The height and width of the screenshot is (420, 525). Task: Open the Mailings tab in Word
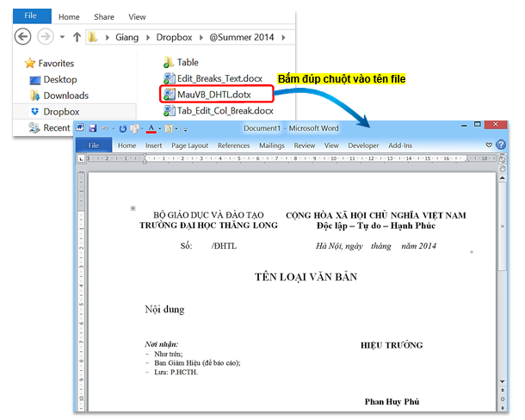click(x=271, y=145)
